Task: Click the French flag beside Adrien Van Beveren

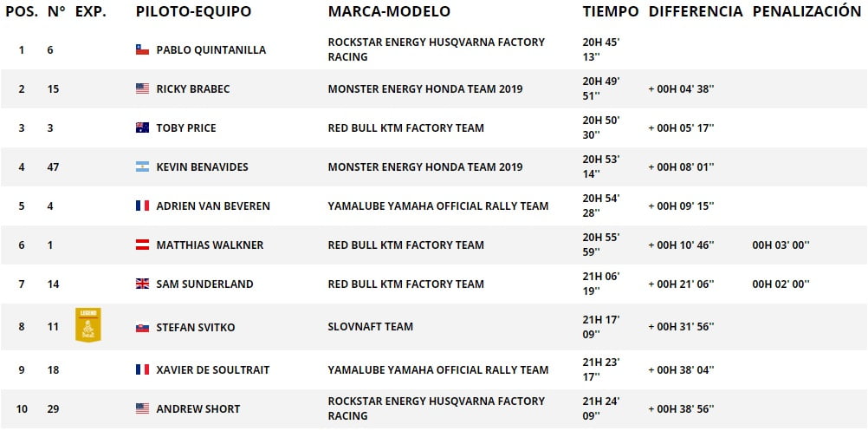Action: (142, 206)
